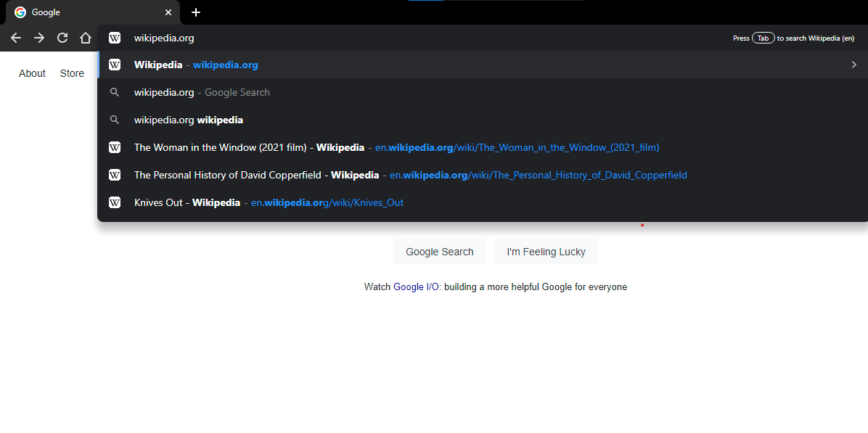Open the Store link
The image size is (868, 433).
(72, 73)
